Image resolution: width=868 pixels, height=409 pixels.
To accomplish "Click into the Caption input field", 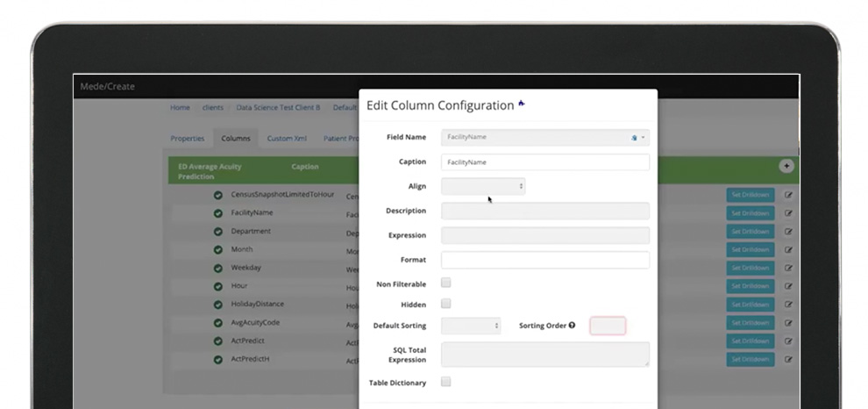I will pos(545,161).
